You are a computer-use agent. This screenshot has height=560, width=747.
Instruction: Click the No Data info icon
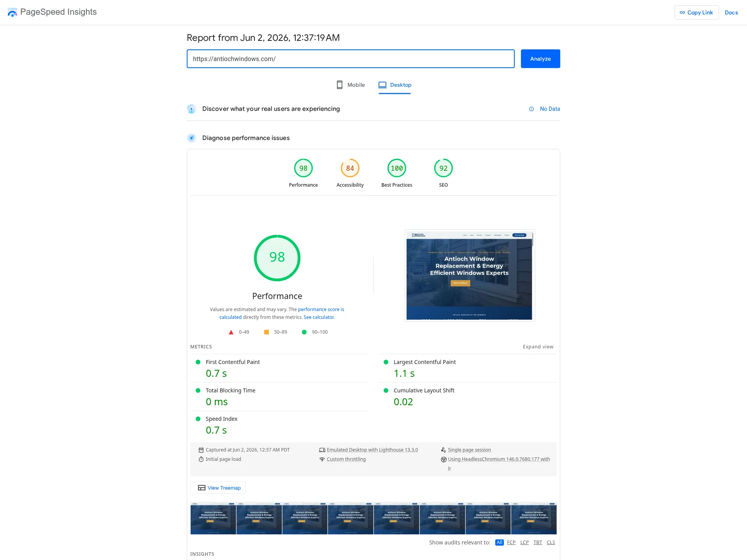pos(531,109)
